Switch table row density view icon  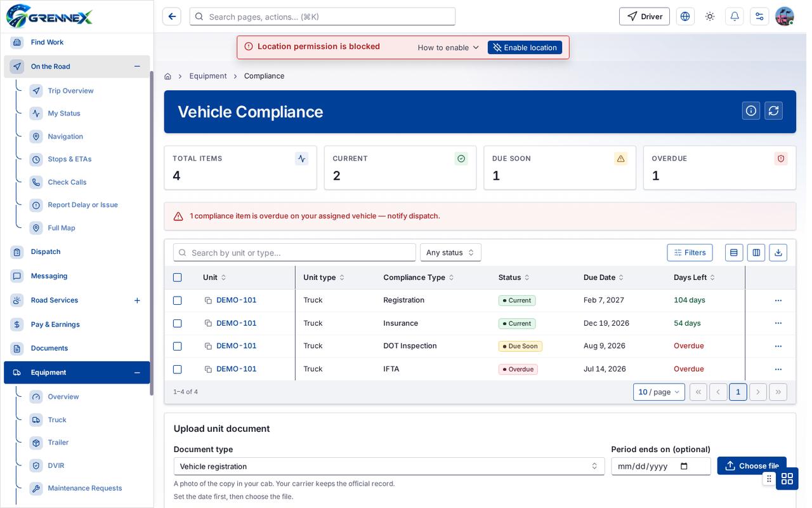[x=734, y=253]
